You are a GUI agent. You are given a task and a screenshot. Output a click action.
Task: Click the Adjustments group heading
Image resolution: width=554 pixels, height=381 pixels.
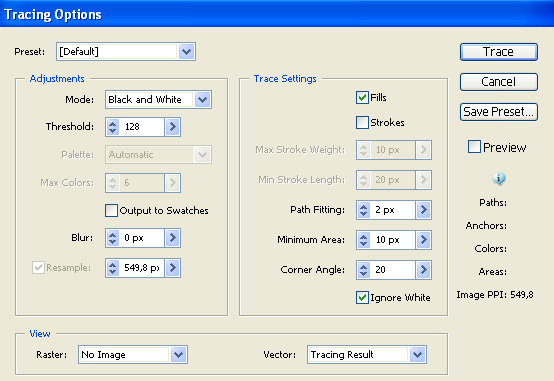point(57,78)
